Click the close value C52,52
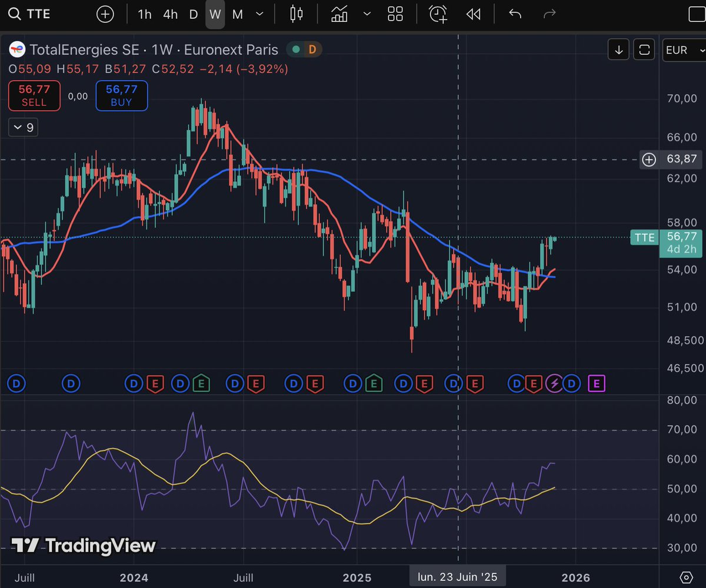706x588 pixels. click(173, 69)
